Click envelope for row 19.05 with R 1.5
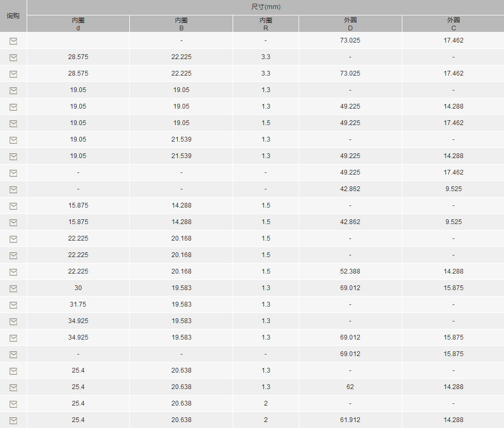 pyautogui.click(x=13, y=123)
